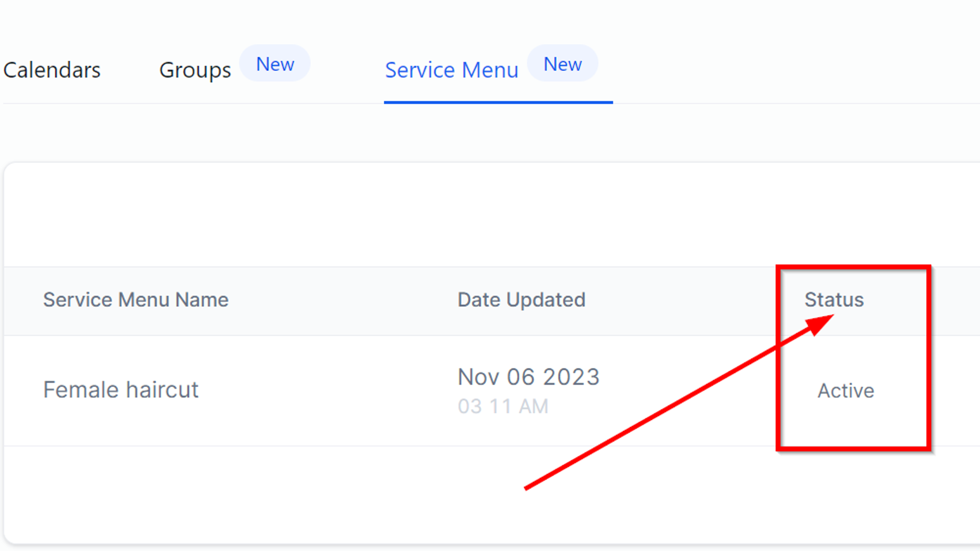
Task: Switch to the Calendars tab
Action: point(52,70)
